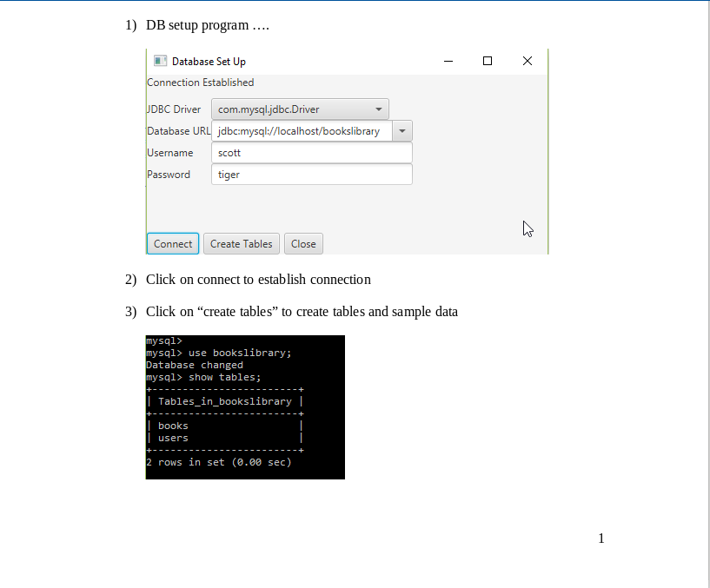The height and width of the screenshot is (588, 710).
Task: Select the Username field containing scott
Action: pos(311,152)
